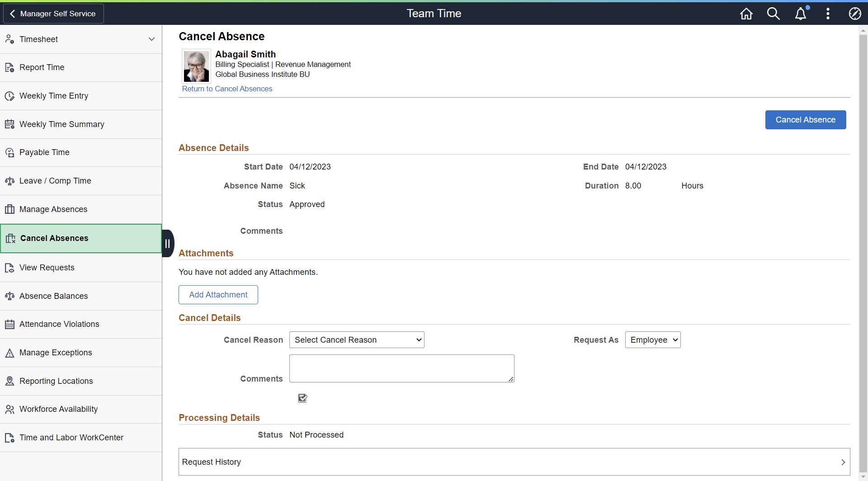Viewport: 868px width, 481px height.
Task: Open the NavBar compass icon
Action: click(x=855, y=14)
